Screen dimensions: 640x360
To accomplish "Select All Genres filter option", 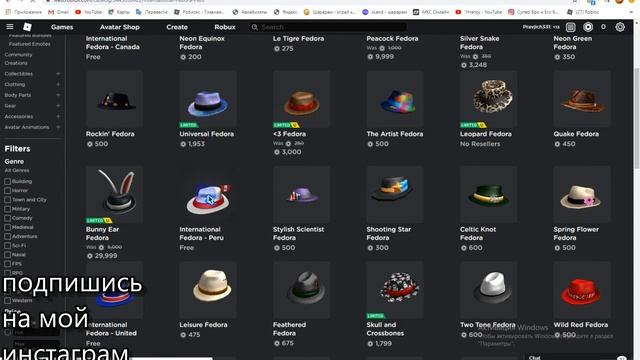I will coord(17,171).
